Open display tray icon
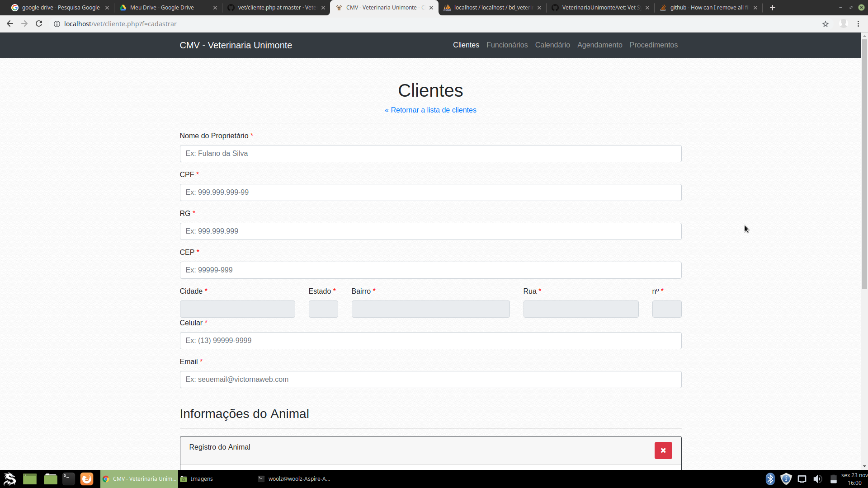Screen dimensions: 868x488 (x=802, y=479)
